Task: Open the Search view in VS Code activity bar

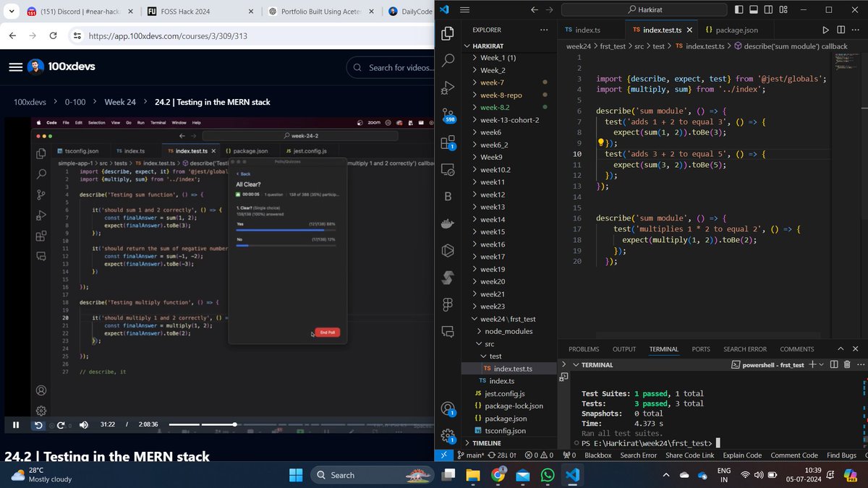Action: coord(448,60)
